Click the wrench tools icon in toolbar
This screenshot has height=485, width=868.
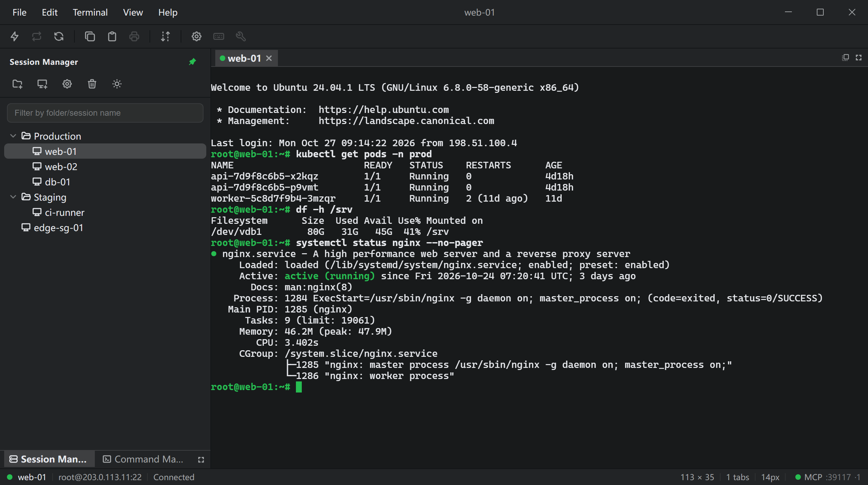[241, 36]
